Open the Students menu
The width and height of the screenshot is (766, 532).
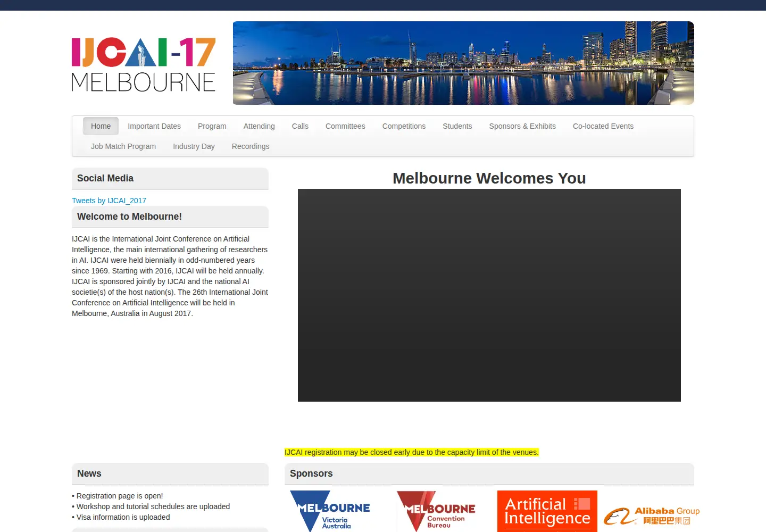(x=457, y=126)
